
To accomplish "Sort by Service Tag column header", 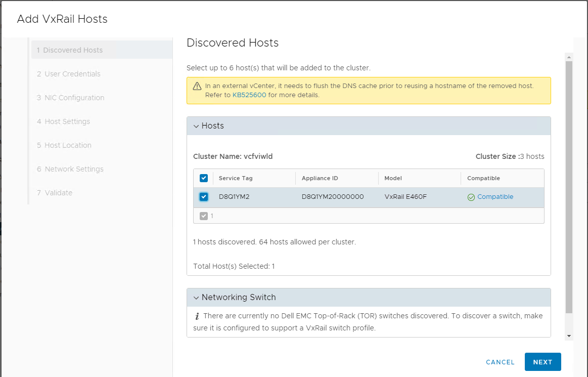I will pyautogui.click(x=236, y=178).
